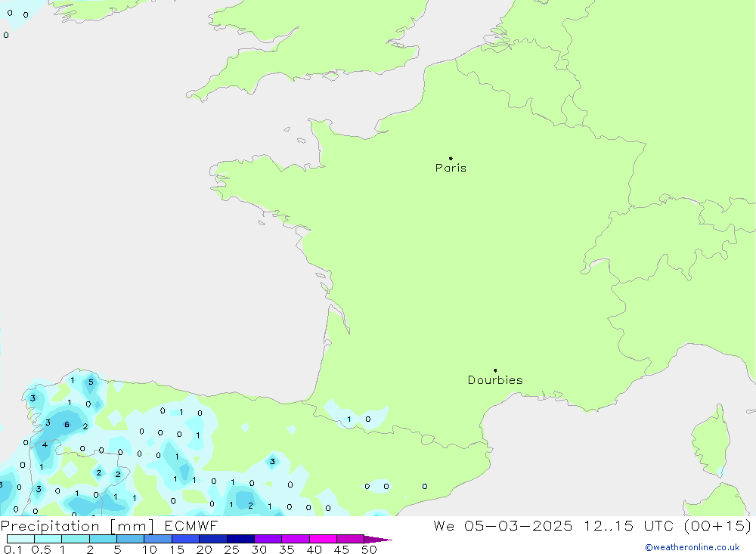Click the legend scale label '0.5'
The width and height of the screenshot is (756, 554).
[41, 549]
